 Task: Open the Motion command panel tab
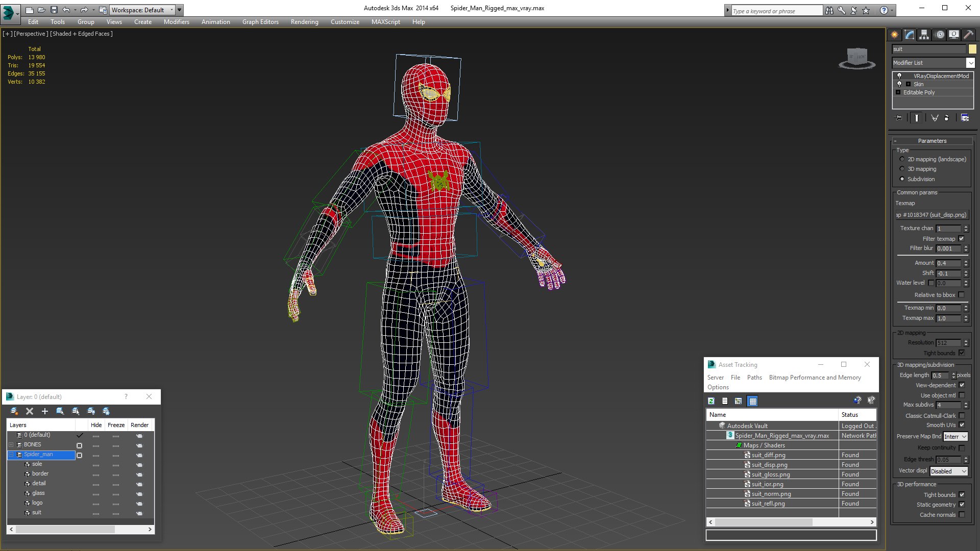tap(940, 35)
